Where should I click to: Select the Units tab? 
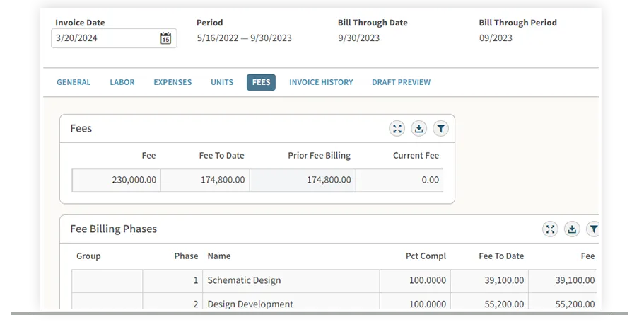click(222, 82)
